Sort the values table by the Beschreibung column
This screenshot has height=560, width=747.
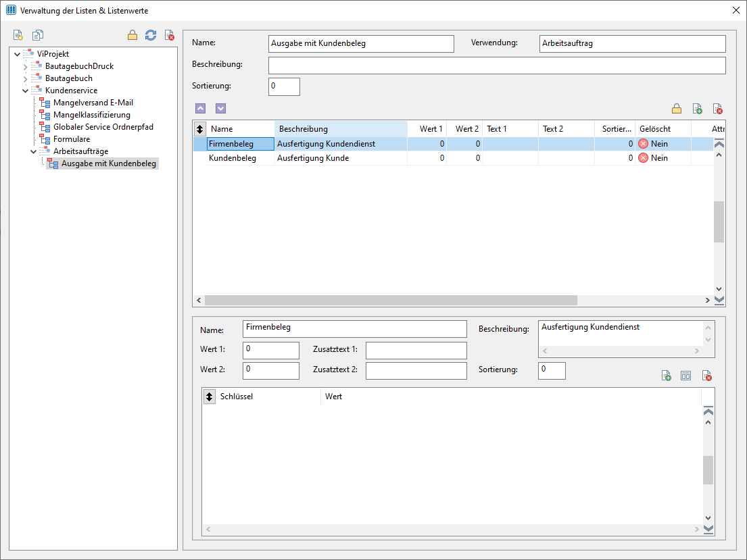(341, 128)
